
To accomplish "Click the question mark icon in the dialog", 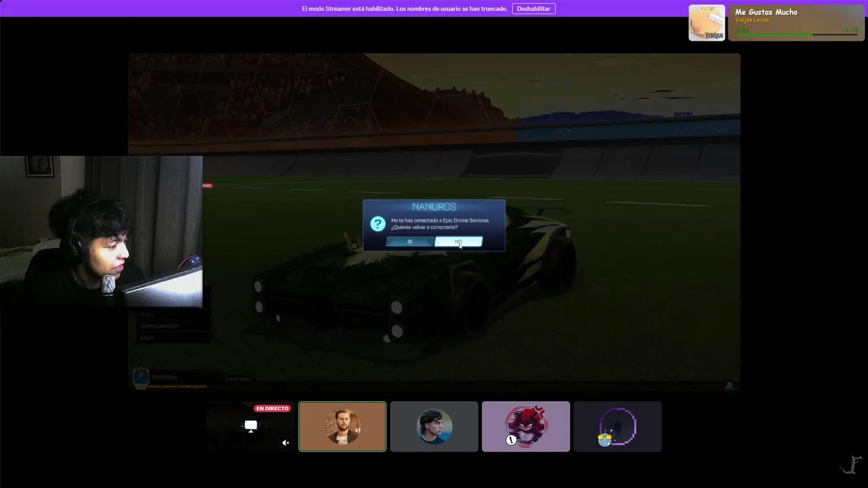I will pos(378,224).
